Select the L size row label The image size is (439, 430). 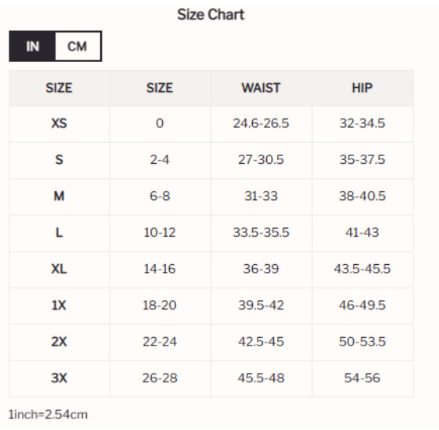59,232
